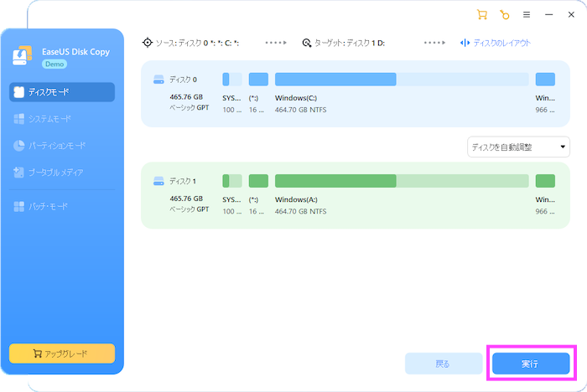The width and height of the screenshot is (587, 392).
Task: Click the バッチ・モード grid icon
Action: point(18,207)
